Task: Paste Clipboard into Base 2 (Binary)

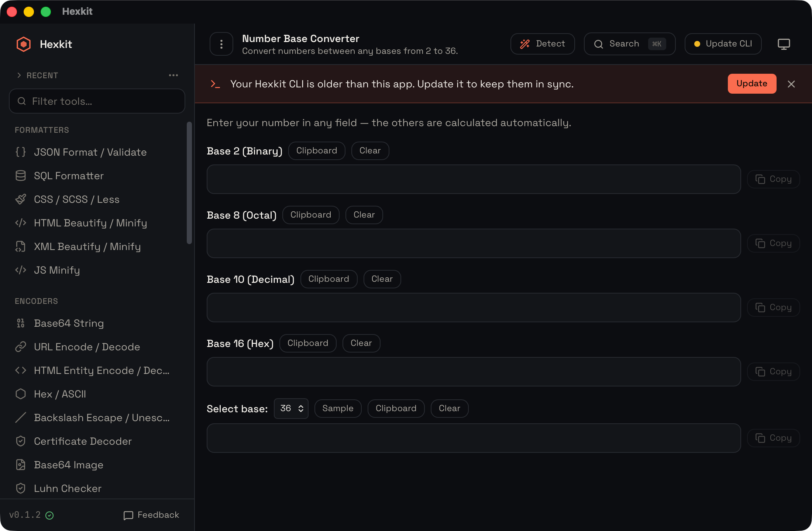Action: (x=317, y=151)
